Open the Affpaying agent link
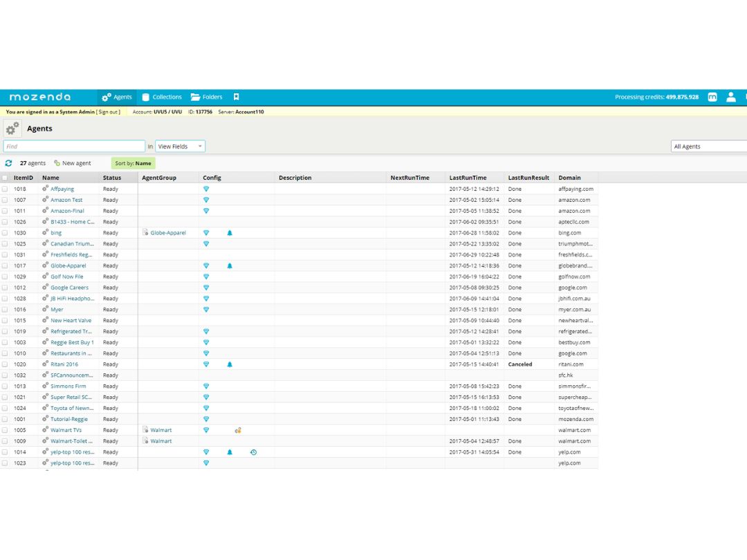The width and height of the screenshot is (747, 560). click(x=62, y=189)
